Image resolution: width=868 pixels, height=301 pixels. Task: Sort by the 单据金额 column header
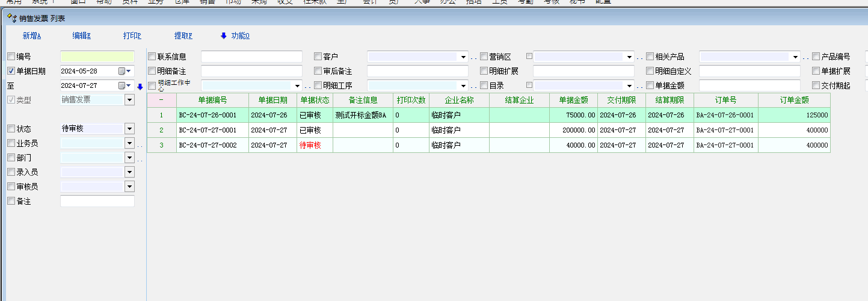pos(573,100)
